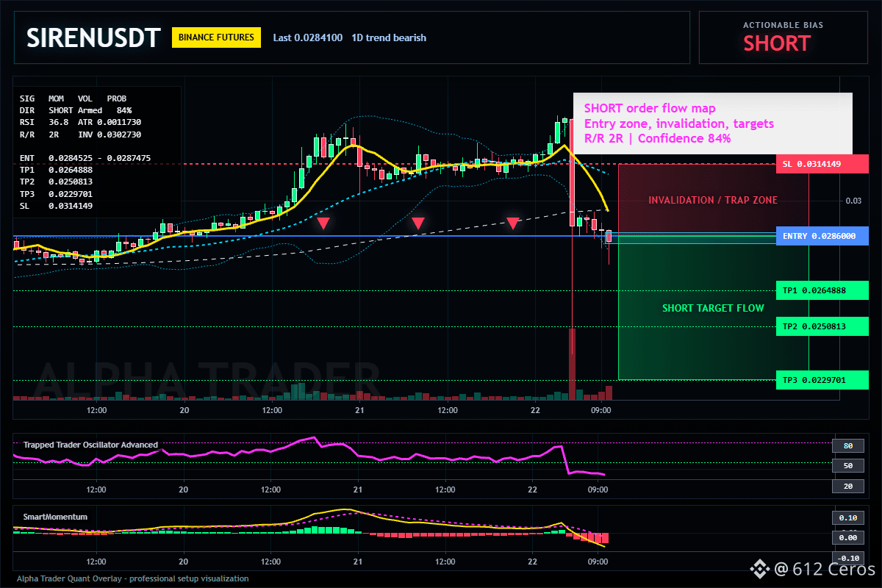Click the R/R 2R | Confidence 84% annotation line

point(657,137)
